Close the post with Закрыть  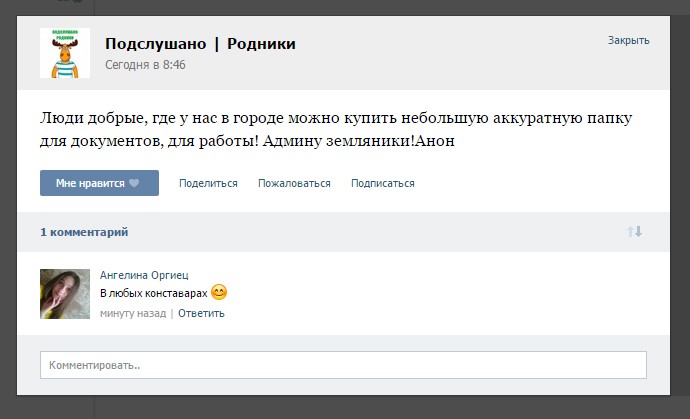(628, 41)
